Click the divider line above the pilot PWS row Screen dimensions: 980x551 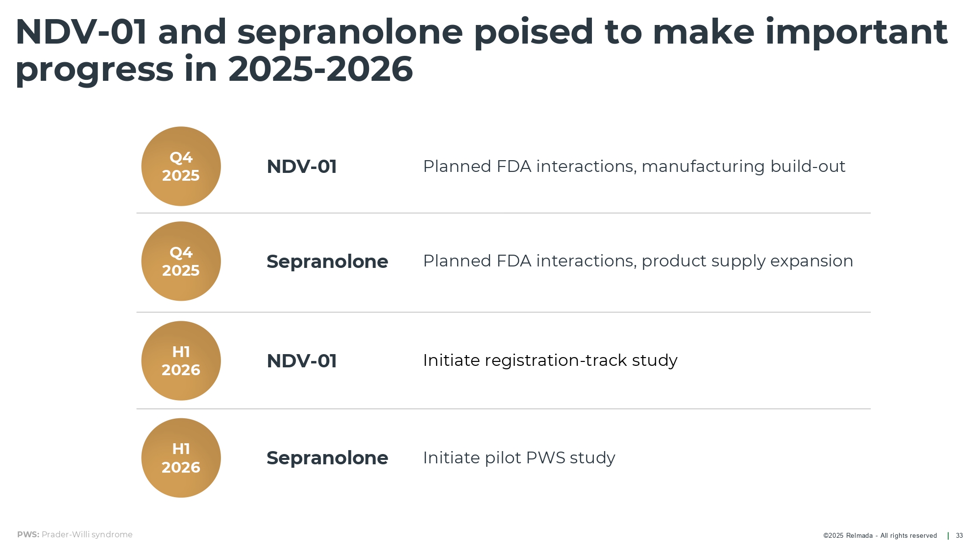pos(503,408)
